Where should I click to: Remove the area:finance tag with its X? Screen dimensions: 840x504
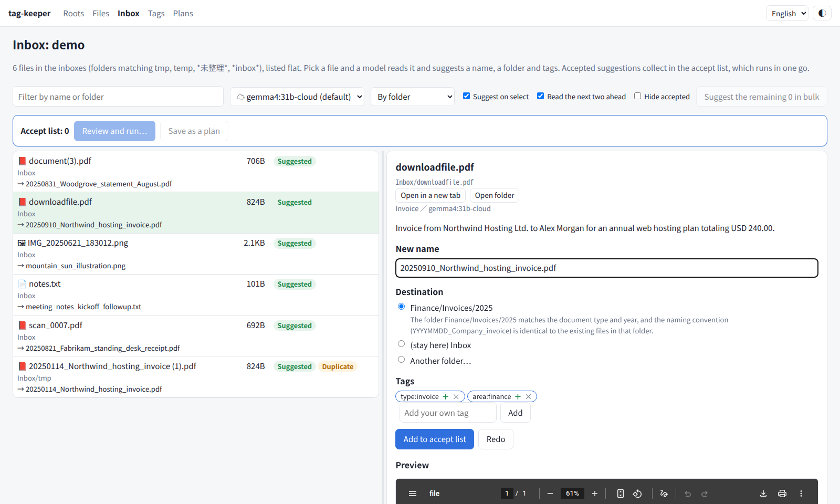(529, 397)
